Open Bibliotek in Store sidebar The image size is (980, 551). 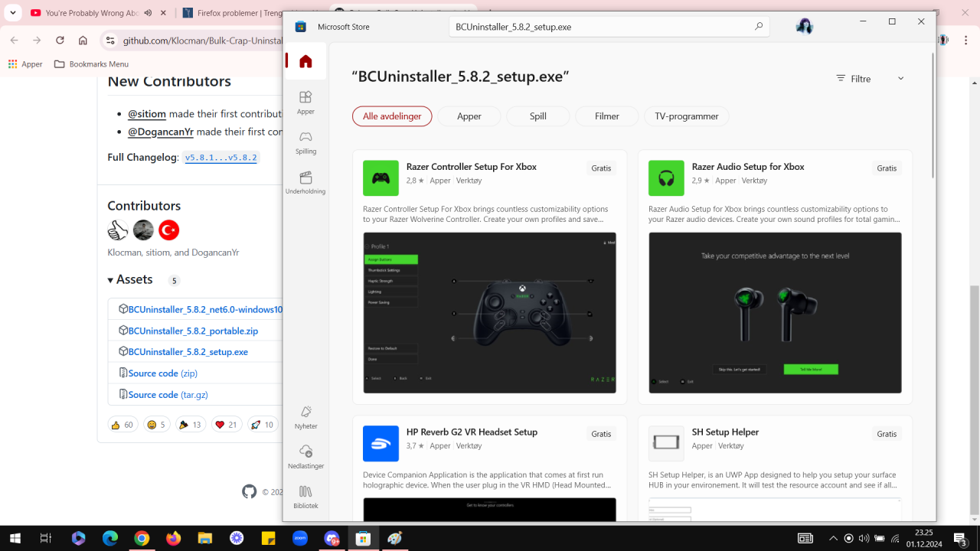305,496
